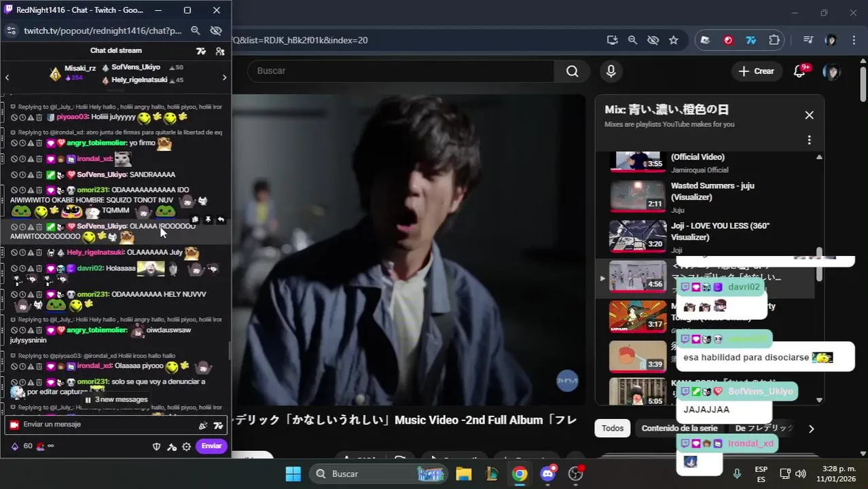Viewport: 868px width, 489px height.
Task: Click the ban icon on piyoao03's message
Action: coord(14,117)
